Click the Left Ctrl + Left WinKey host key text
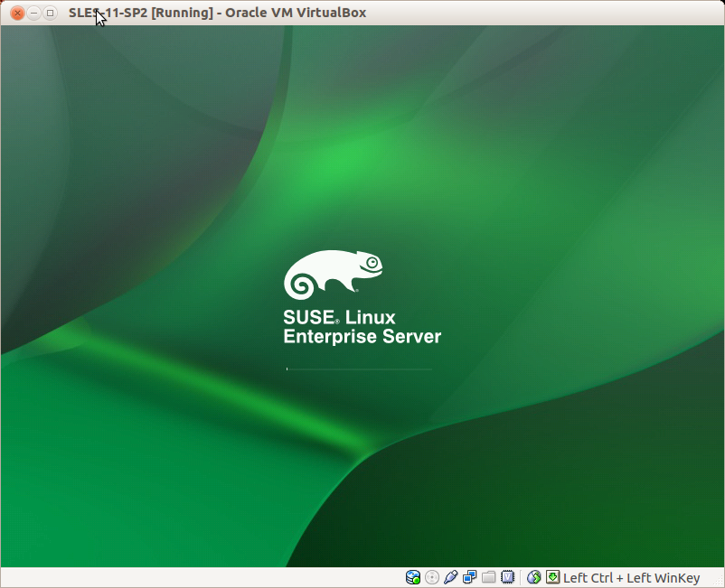The image size is (725, 588). (632, 578)
